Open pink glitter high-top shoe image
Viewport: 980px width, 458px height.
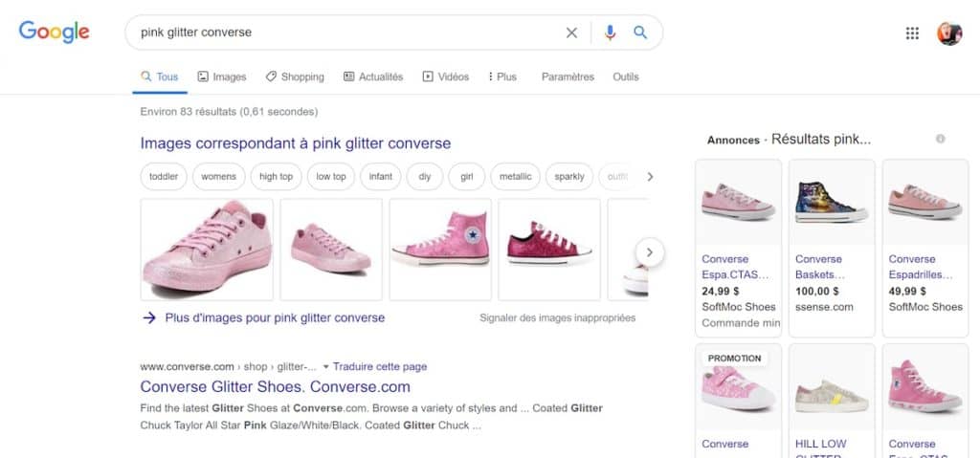440,250
